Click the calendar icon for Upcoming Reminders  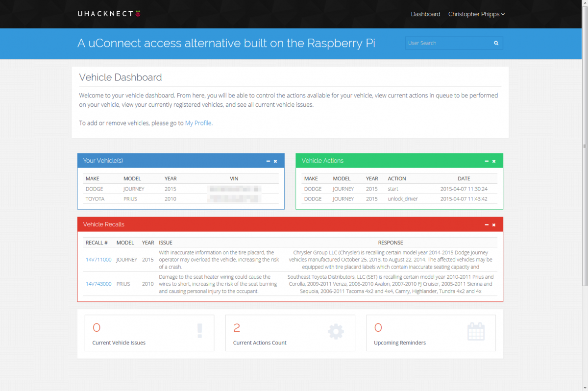[x=476, y=332]
